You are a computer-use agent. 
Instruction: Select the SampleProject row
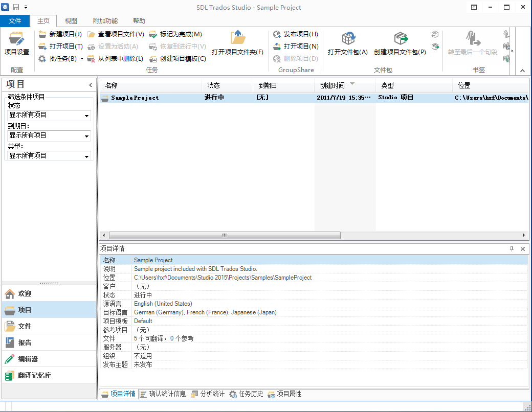(314, 98)
